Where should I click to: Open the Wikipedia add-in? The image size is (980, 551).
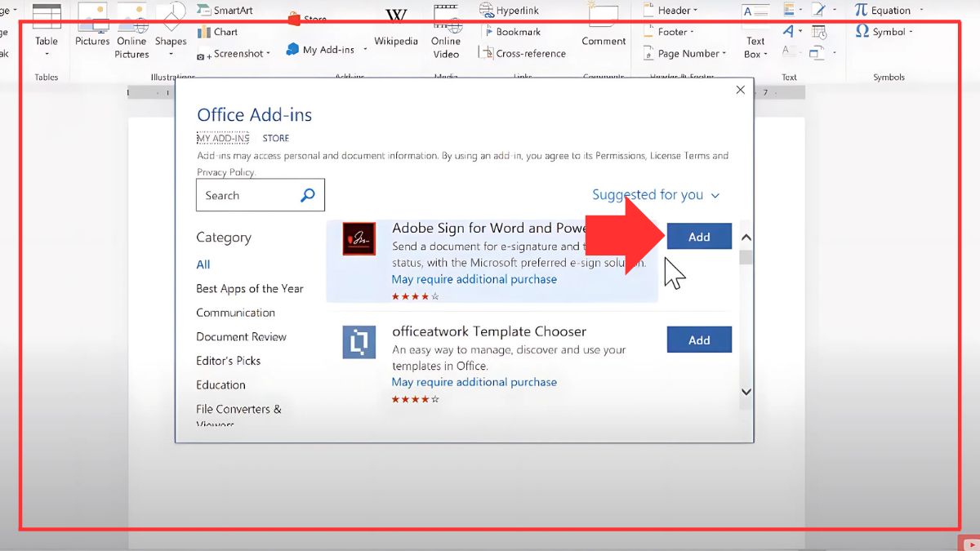click(396, 27)
